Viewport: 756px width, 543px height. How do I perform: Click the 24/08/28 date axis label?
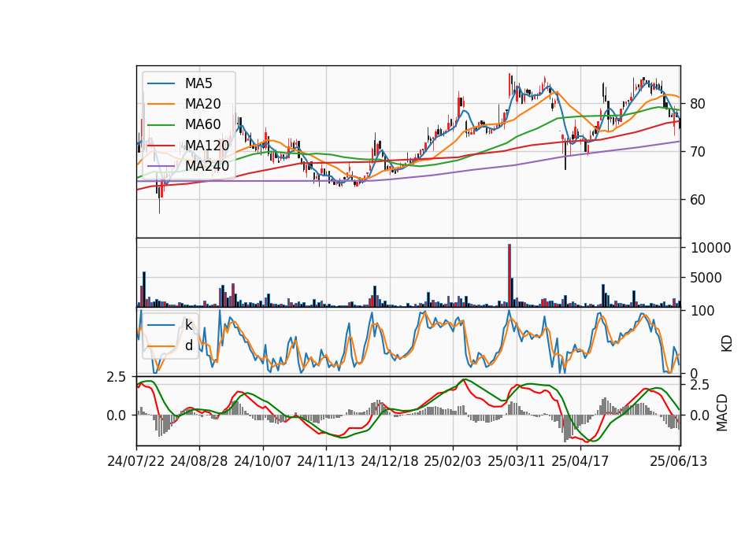(199, 461)
